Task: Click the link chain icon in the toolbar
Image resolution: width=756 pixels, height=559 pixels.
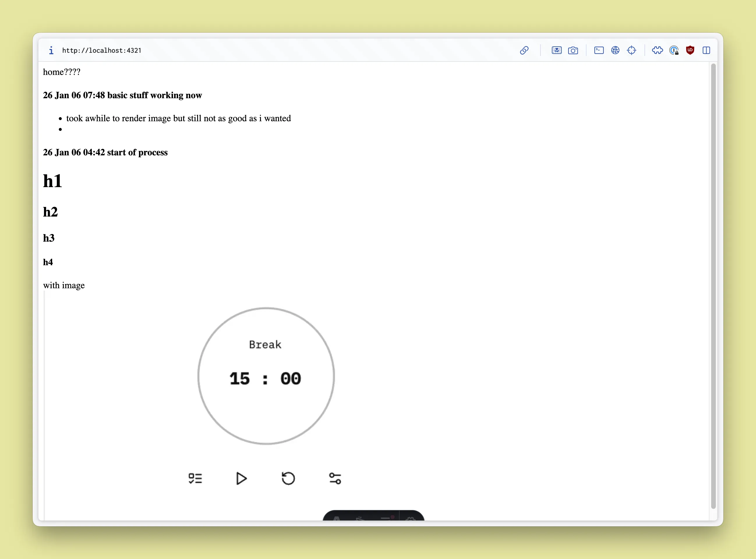Action: tap(524, 50)
